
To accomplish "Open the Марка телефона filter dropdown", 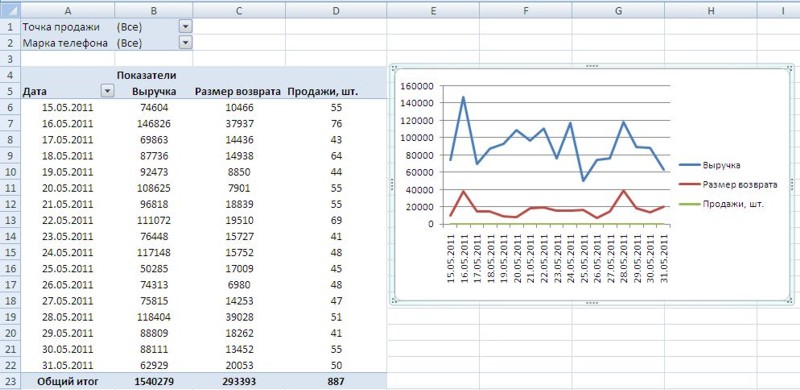I will point(186,43).
